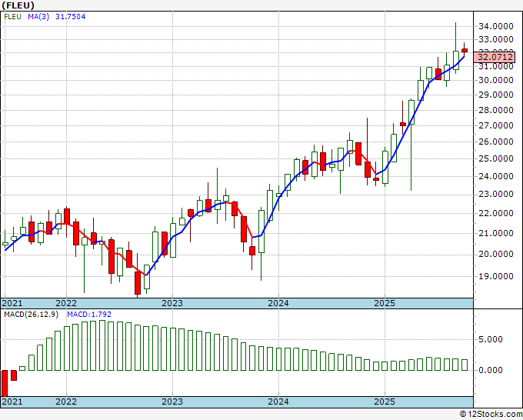Click the 23.0000 price axis label
Image resolution: width=523 pixels, height=420 pixels.
pyautogui.click(x=495, y=194)
